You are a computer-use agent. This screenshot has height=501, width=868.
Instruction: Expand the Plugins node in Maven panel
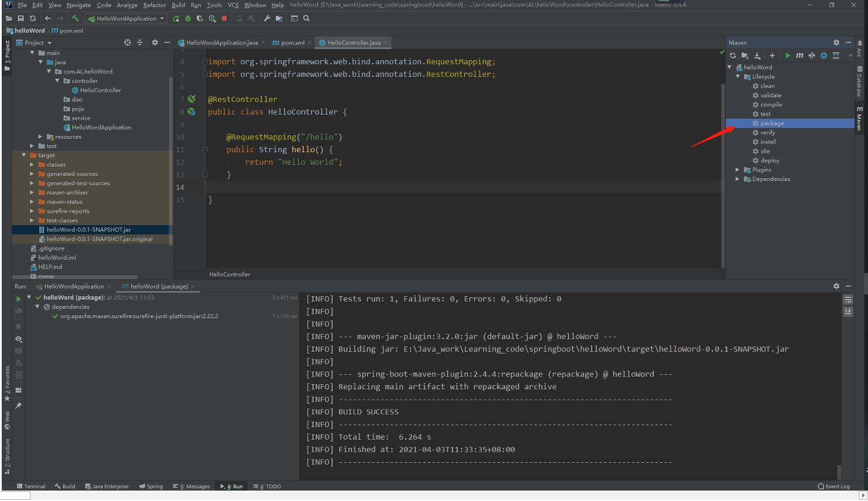tap(737, 170)
